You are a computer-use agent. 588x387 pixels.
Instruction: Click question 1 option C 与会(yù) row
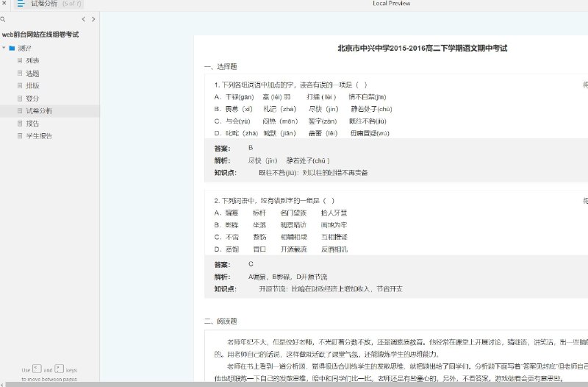[x=300, y=121]
